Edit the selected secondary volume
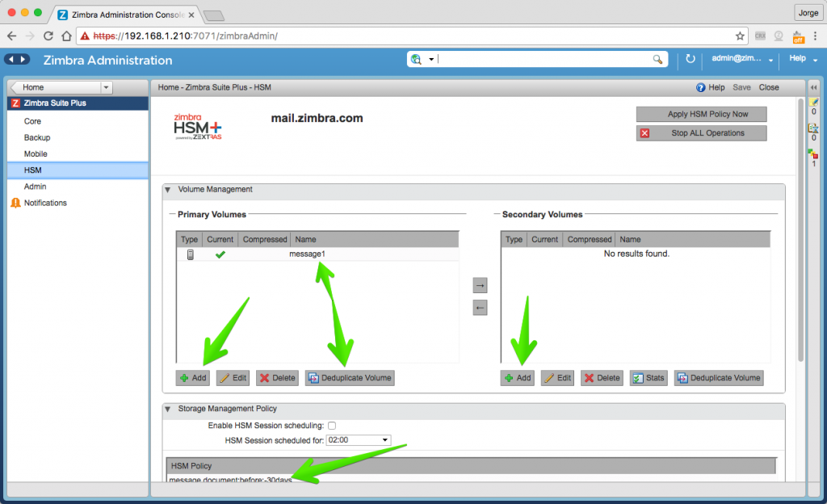This screenshot has height=504, width=827. (x=557, y=378)
